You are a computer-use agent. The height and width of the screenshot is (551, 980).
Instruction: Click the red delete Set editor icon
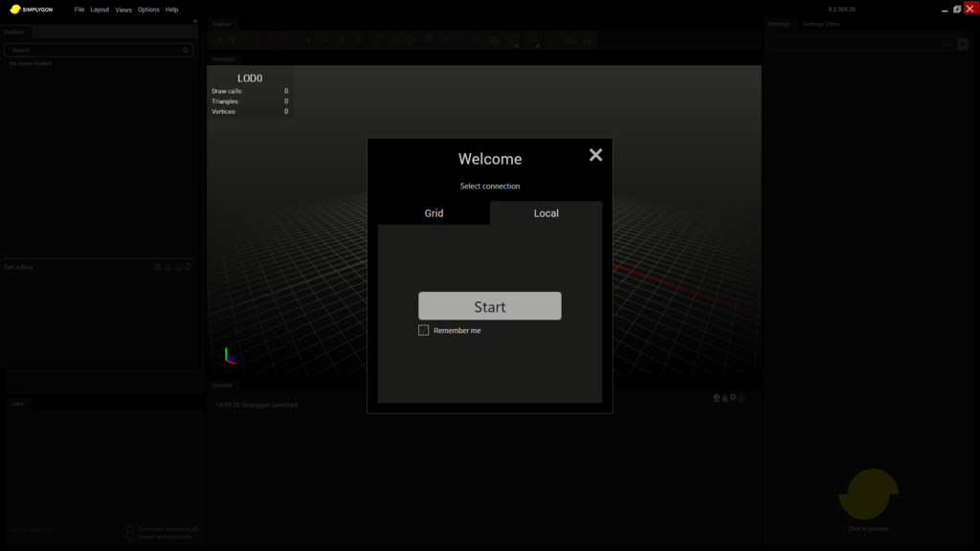tap(189, 268)
